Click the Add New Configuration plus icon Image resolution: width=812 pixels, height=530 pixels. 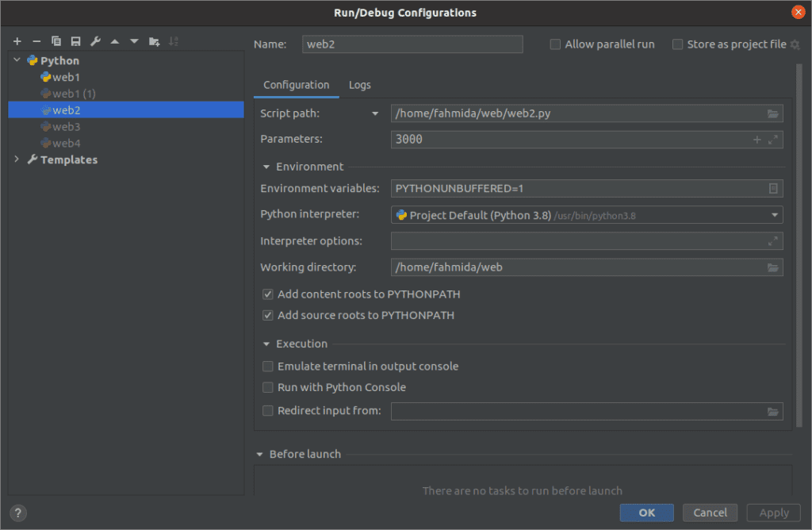17,41
